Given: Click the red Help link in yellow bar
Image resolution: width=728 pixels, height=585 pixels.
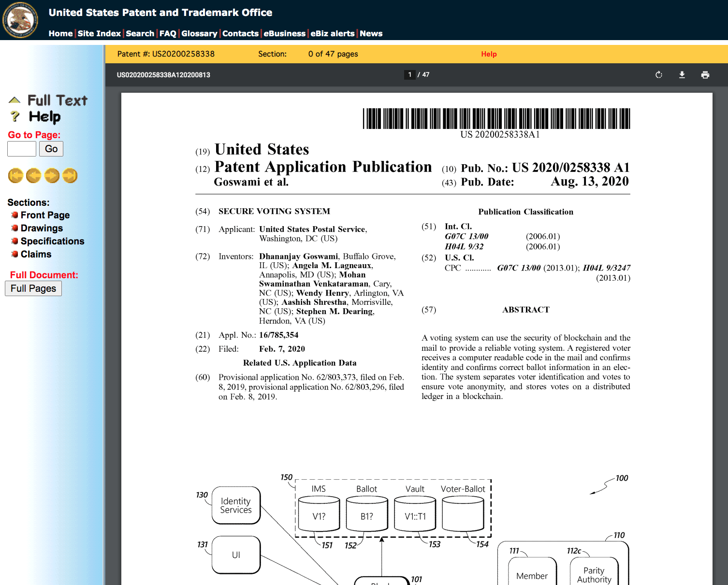Looking at the screenshot, I should coord(489,54).
